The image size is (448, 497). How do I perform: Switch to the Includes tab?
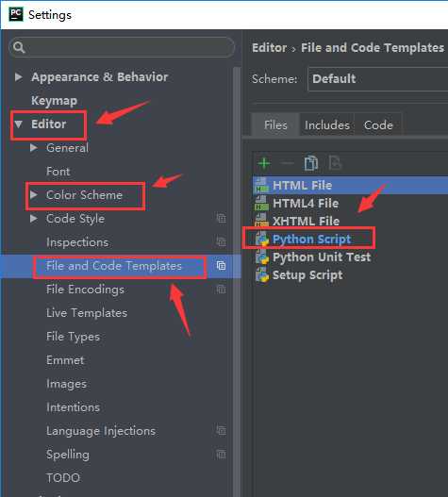coord(327,125)
